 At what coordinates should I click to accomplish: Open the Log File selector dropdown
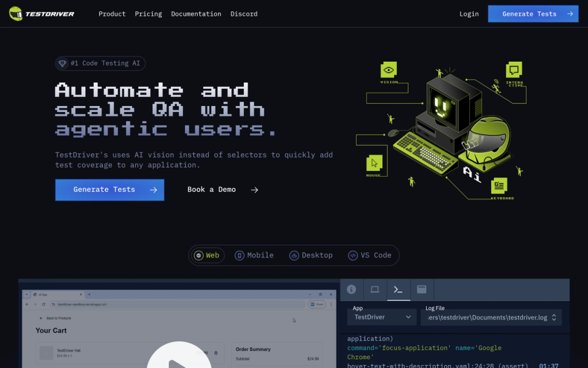tap(491, 317)
